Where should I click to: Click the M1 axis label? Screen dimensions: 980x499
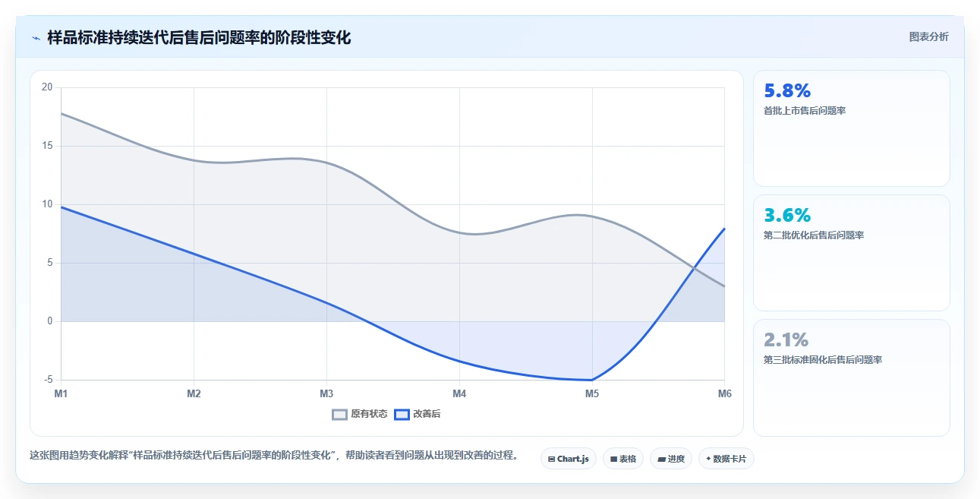click(x=61, y=393)
